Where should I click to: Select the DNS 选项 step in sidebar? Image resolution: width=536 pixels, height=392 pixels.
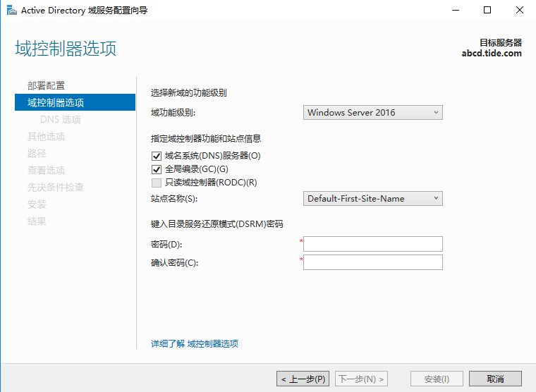pos(61,120)
